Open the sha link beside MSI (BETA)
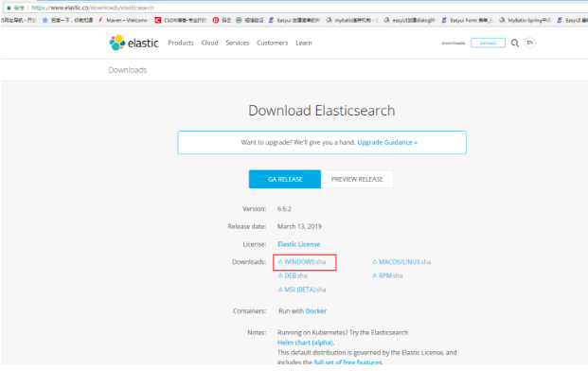Viewport: 588px width, 371px height. click(321, 290)
